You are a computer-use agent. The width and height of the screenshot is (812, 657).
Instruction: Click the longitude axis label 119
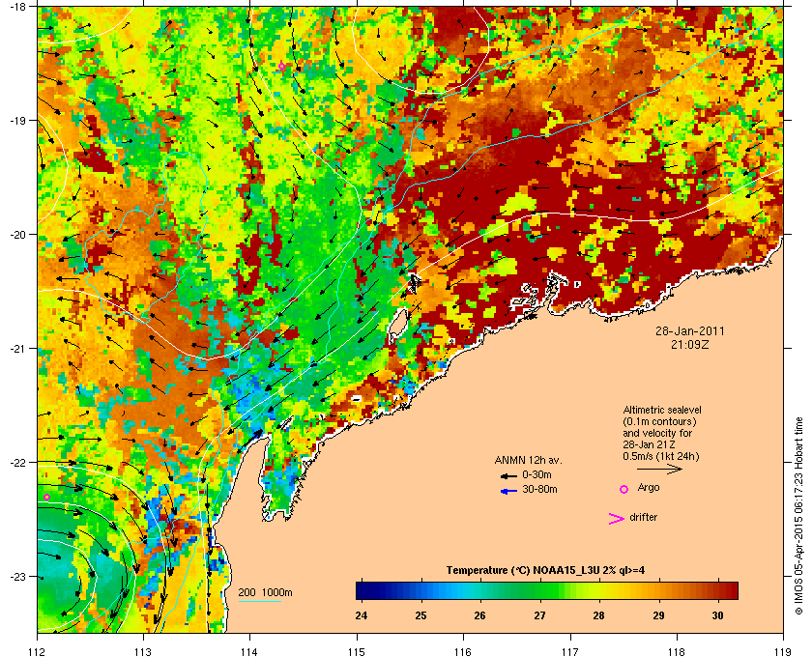click(x=783, y=651)
